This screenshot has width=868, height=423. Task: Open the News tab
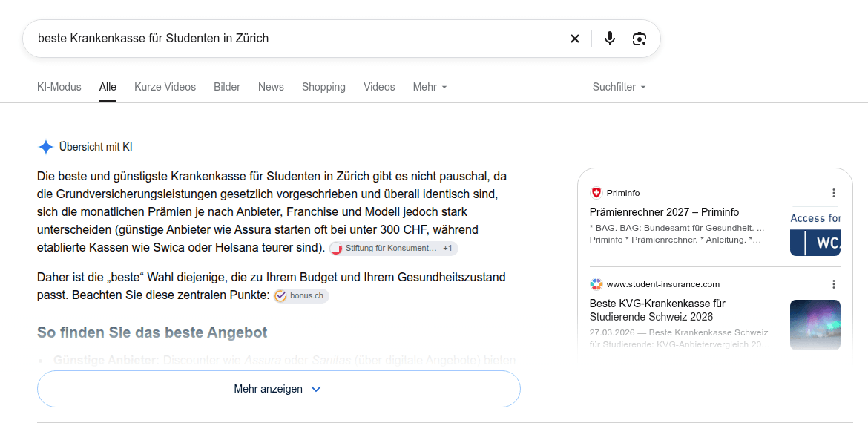(271, 87)
